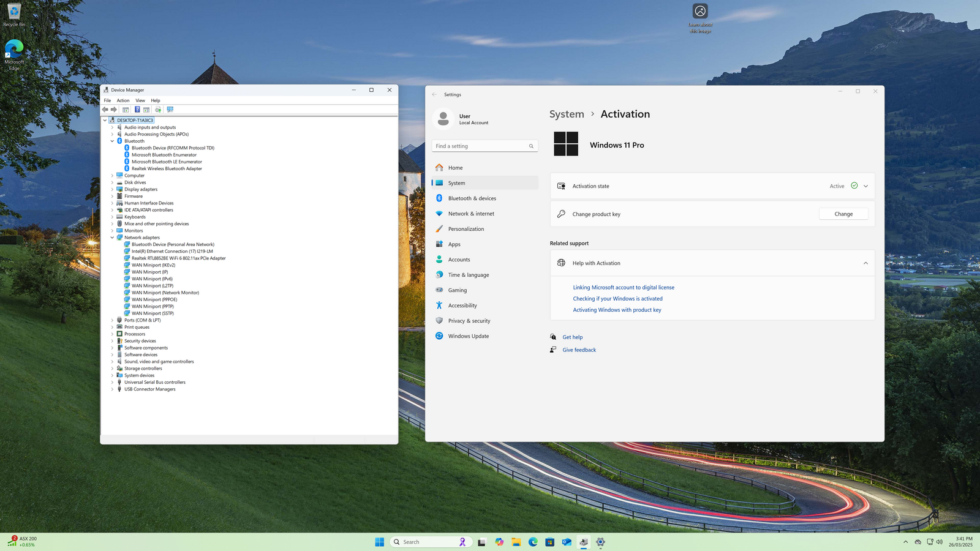
Task: Expand the Disk drives chevron
Action: (x=112, y=182)
